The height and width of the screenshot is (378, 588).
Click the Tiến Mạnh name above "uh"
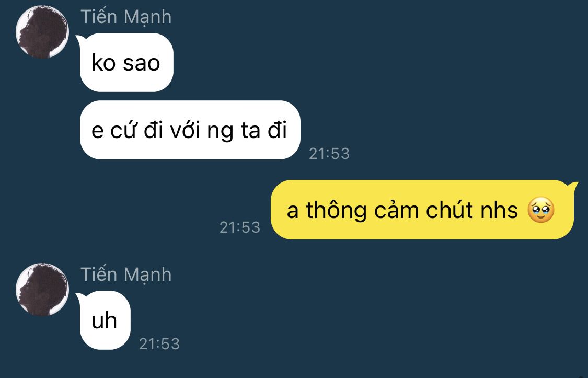tap(126, 275)
